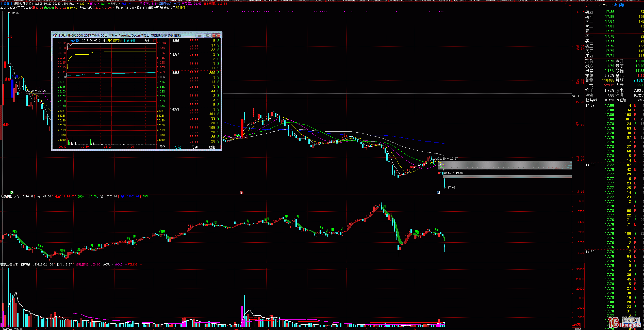Select the popup tick row with volume 200
The height and width of the screenshot is (330, 644).
195,73
